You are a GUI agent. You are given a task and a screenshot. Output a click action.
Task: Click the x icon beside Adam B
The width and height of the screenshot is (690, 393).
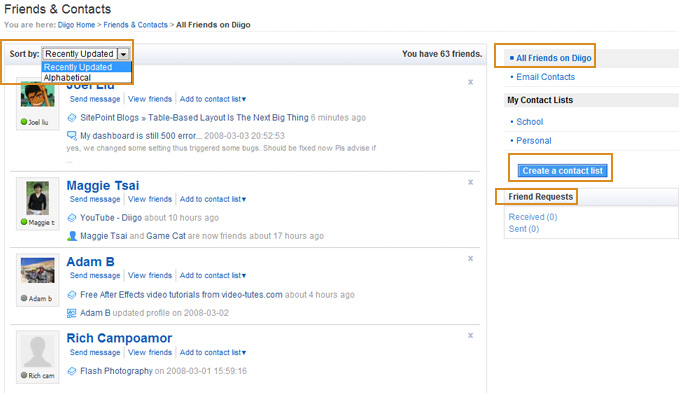click(470, 258)
